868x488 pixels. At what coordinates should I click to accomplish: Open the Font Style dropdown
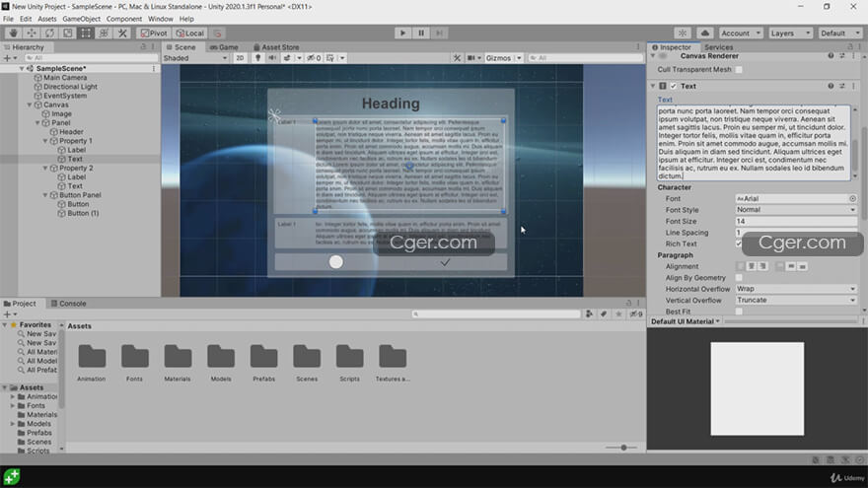[x=796, y=210]
